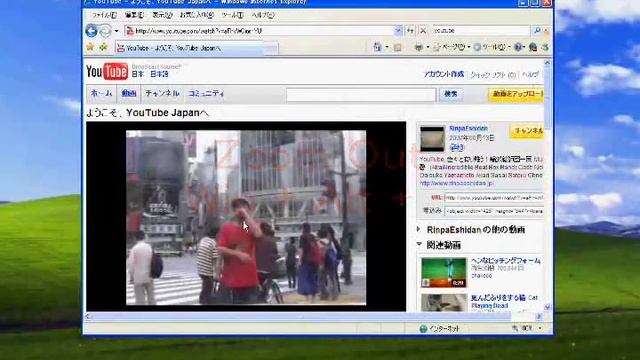
Task: Click the yellow チャンネル subscribe button
Action: [x=527, y=131]
